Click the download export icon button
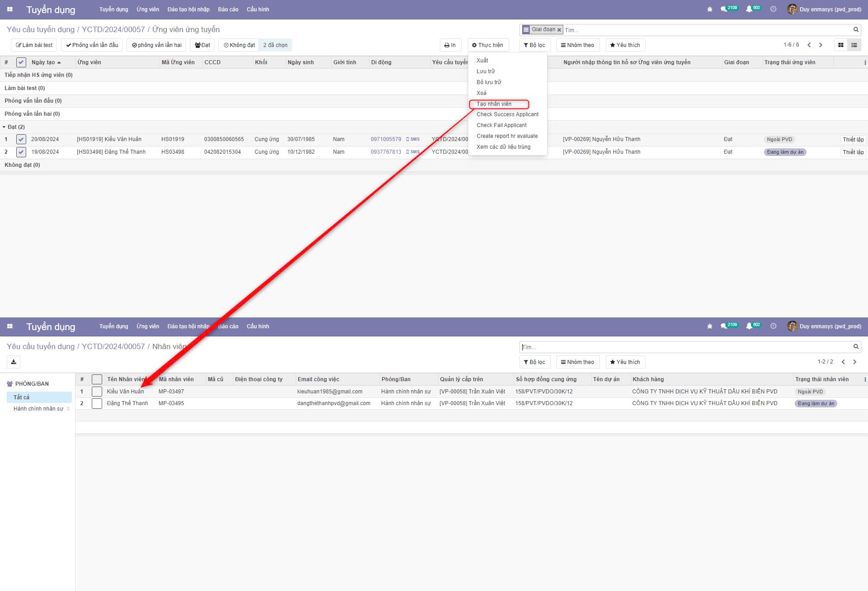 click(x=14, y=362)
